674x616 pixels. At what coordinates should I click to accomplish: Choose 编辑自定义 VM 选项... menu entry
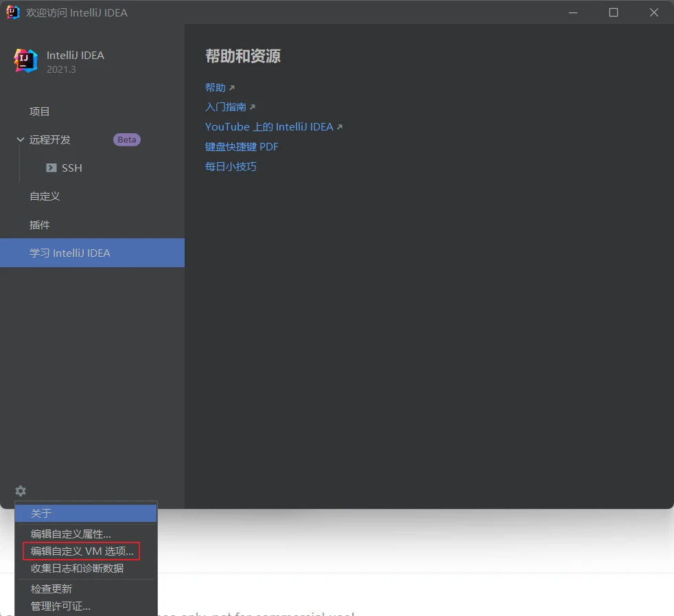tap(86, 551)
